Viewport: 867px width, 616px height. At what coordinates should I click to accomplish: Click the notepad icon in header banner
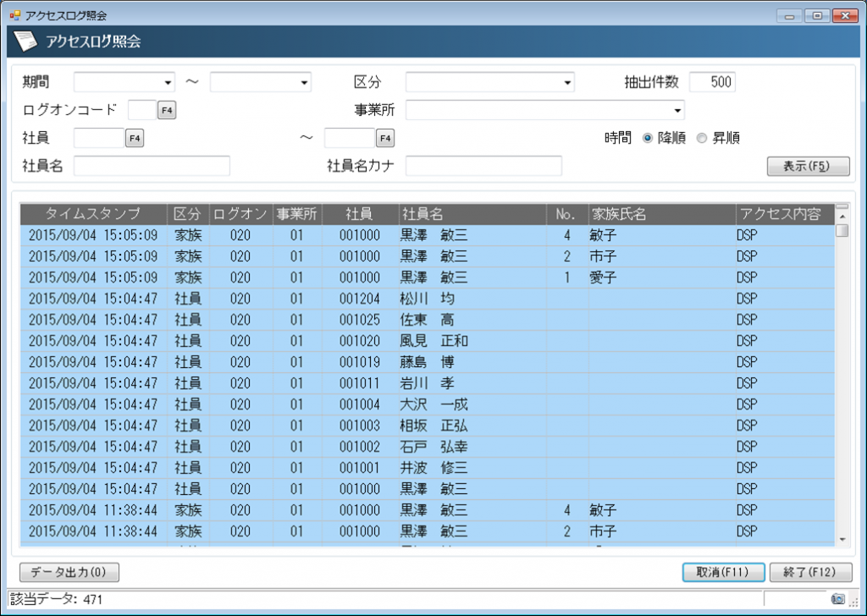tap(25, 41)
